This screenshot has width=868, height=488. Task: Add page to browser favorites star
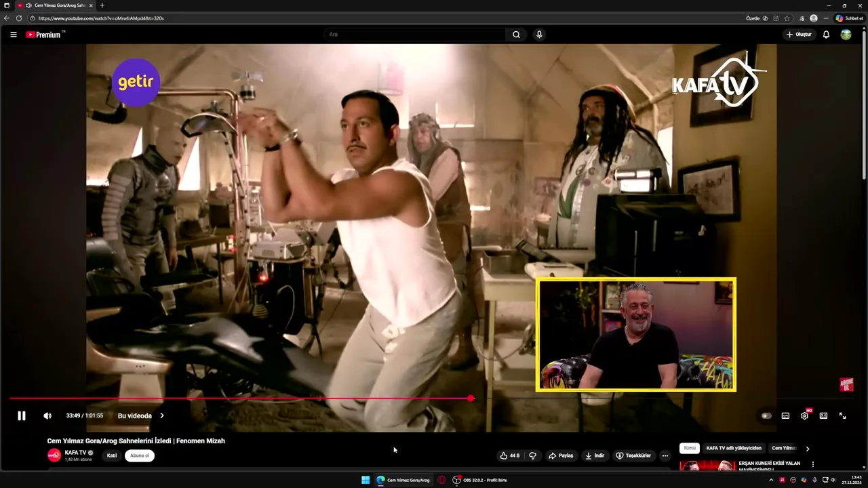(x=787, y=18)
